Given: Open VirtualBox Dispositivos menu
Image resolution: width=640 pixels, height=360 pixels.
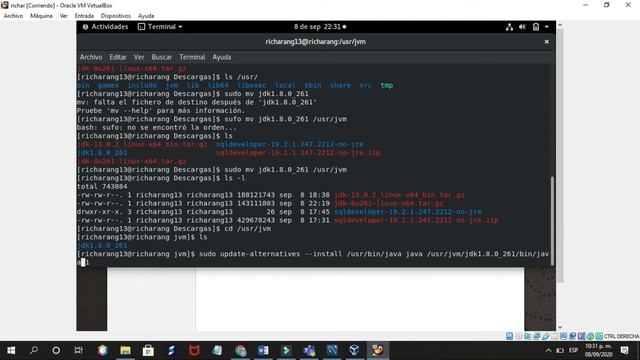Looking at the screenshot, I should pyautogui.click(x=116, y=16).
